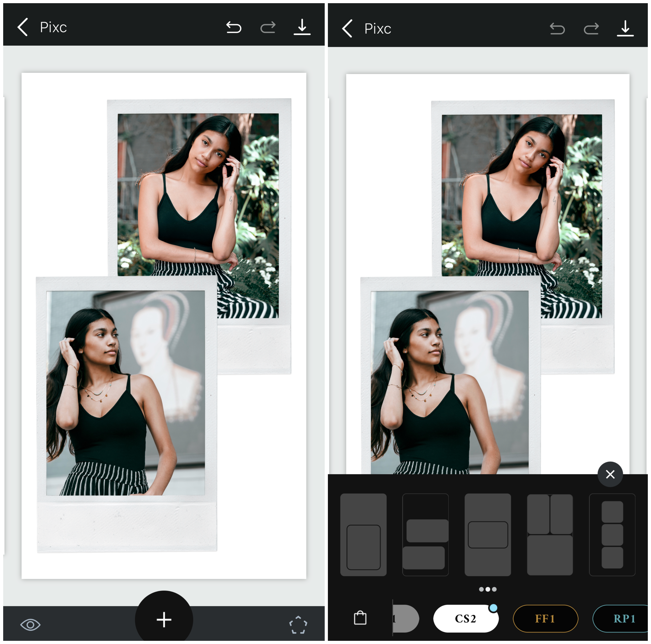
Task: Switch to the FF1 template pack
Action: coord(545,618)
